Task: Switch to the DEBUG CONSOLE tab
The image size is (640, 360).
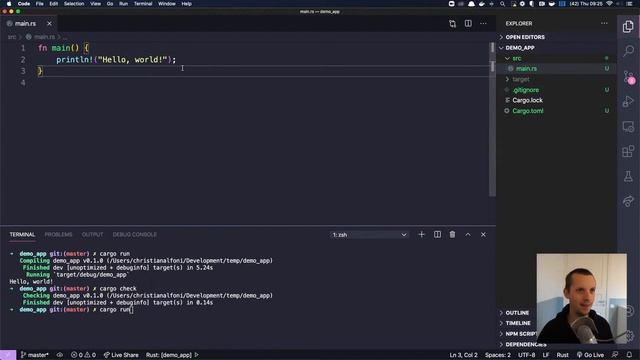Action: (x=135, y=235)
